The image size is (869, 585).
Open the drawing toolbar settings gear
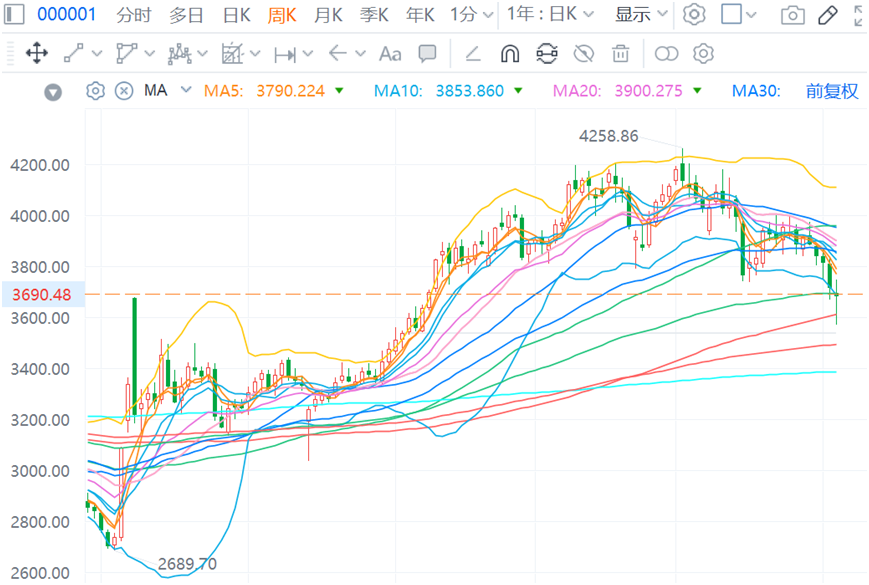tap(703, 54)
